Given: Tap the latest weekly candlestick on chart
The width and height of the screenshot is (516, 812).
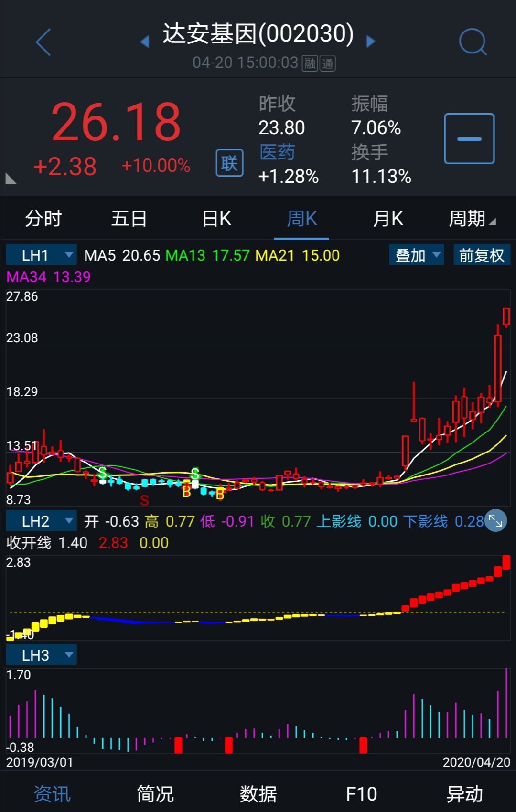Looking at the screenshot, I should click(x=506, y=317).
